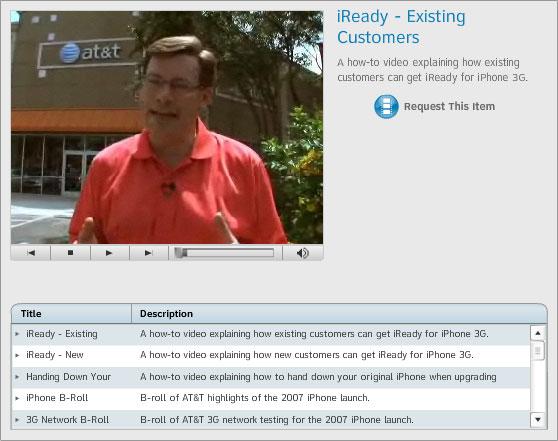Screen dimensions: 558x441
Task: Expand the iReady - Existing row arrow
Action: [17, 334]
